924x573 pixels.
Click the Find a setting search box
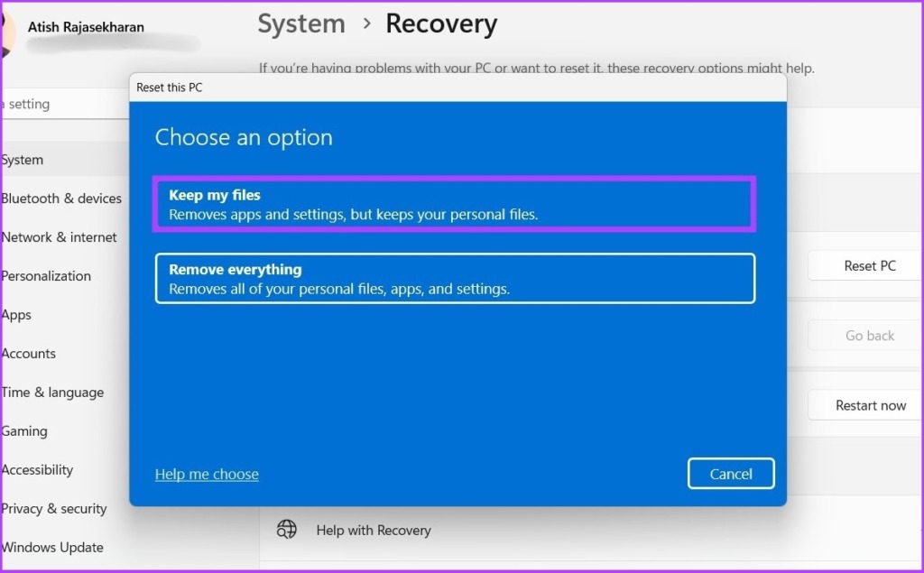click(x=65, y=105)
